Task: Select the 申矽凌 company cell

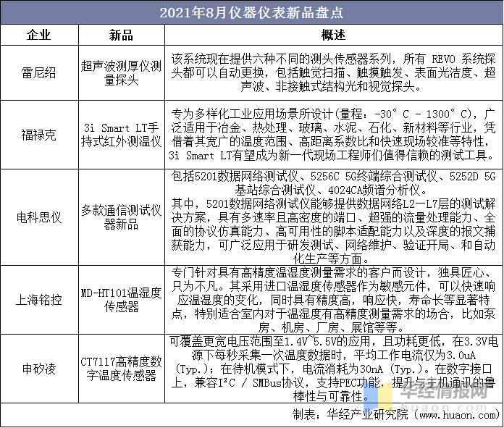Action: (39, 369)
